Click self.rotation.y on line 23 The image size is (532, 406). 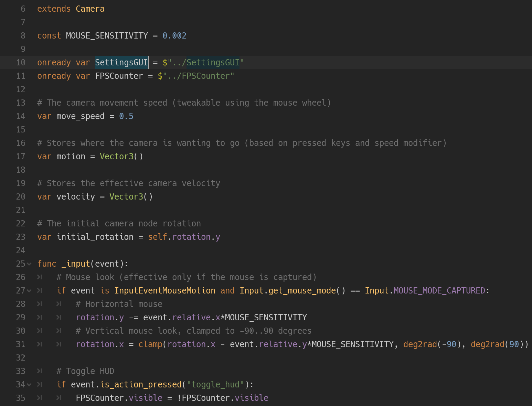(184, 237)
